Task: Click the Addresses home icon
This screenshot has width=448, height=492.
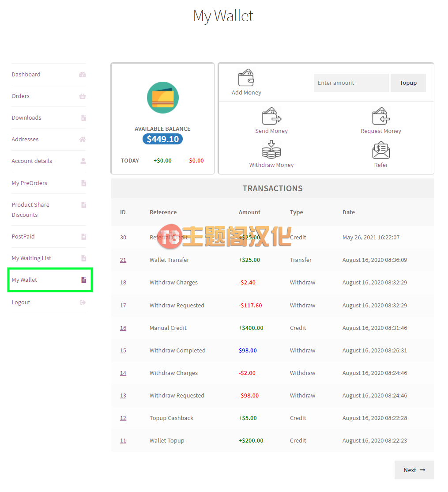Action: 83,140
